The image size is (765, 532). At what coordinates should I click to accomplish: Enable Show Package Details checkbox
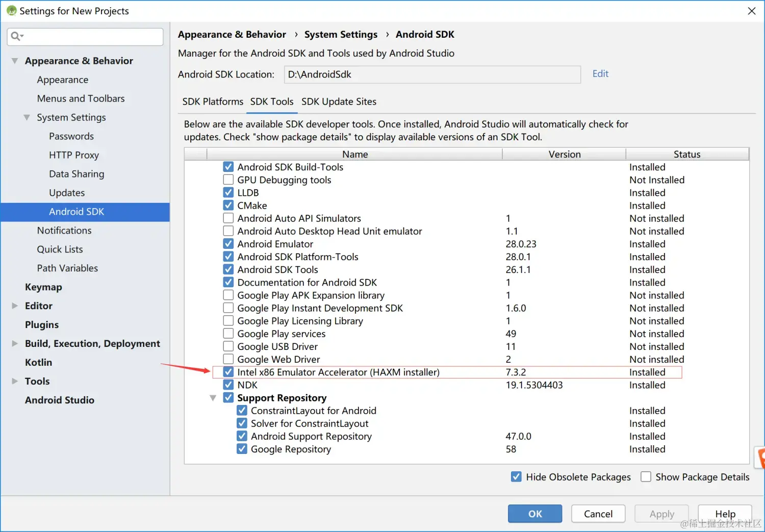[646, 476]
